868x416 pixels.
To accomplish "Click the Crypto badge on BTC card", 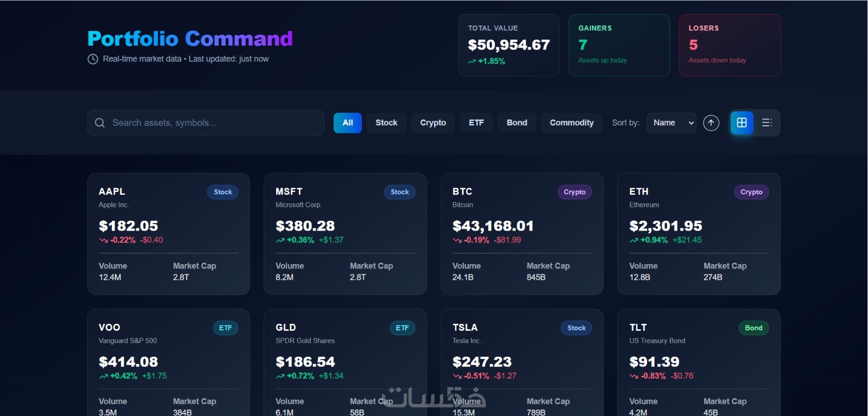I will [575, 192].
